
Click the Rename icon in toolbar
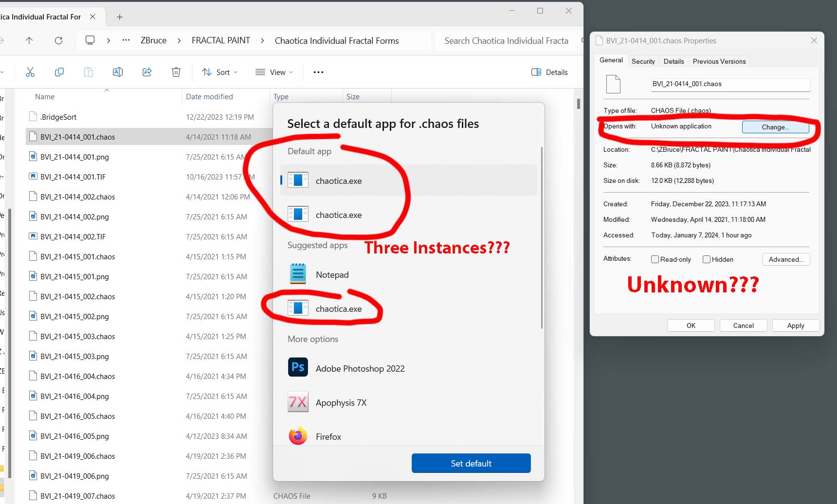(x=118, y=72)
